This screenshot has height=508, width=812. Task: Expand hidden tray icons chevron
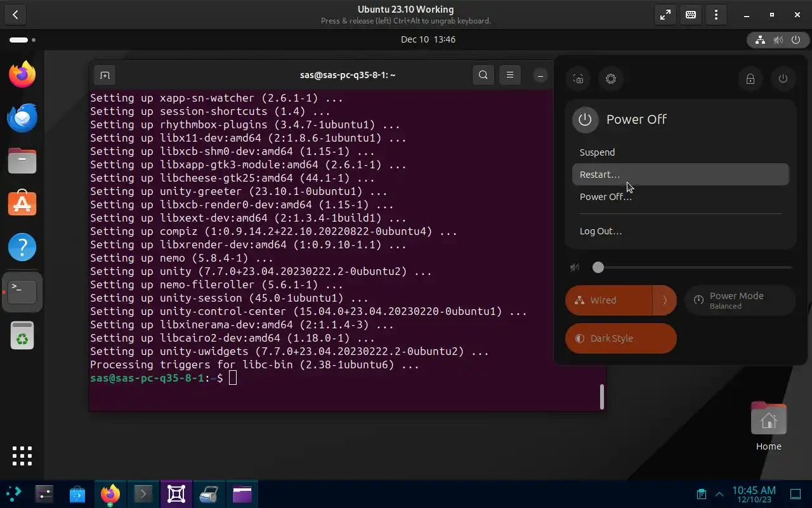click(x=719, y=493)
